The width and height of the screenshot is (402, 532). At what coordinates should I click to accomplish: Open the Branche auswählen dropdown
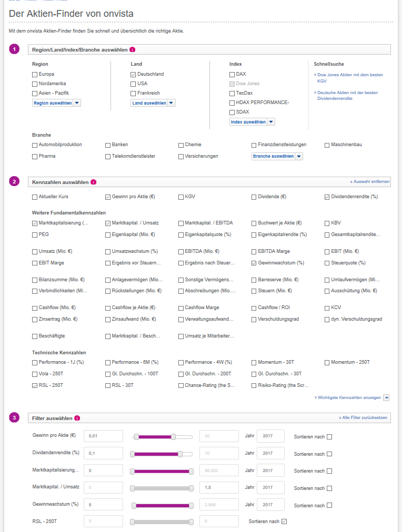(277, 157)
